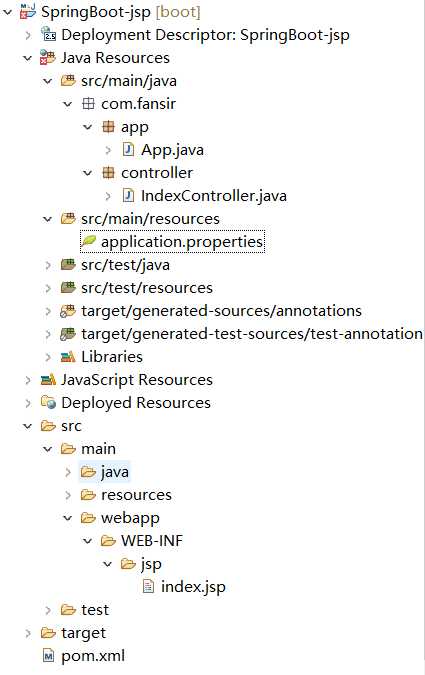
Task: Select the Deployed Resources entry
Action: click(x=136, y=403)
